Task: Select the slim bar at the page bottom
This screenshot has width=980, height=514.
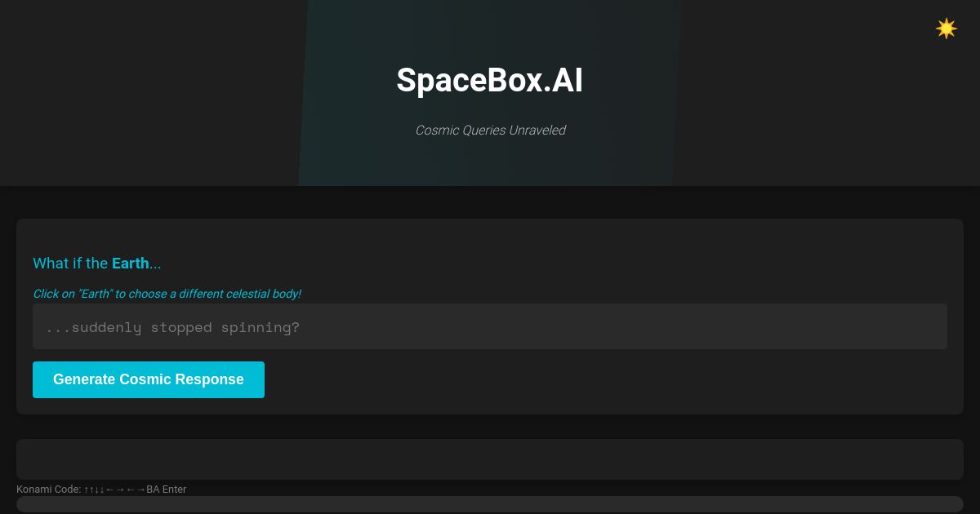Action: click(x=490, y=506)
